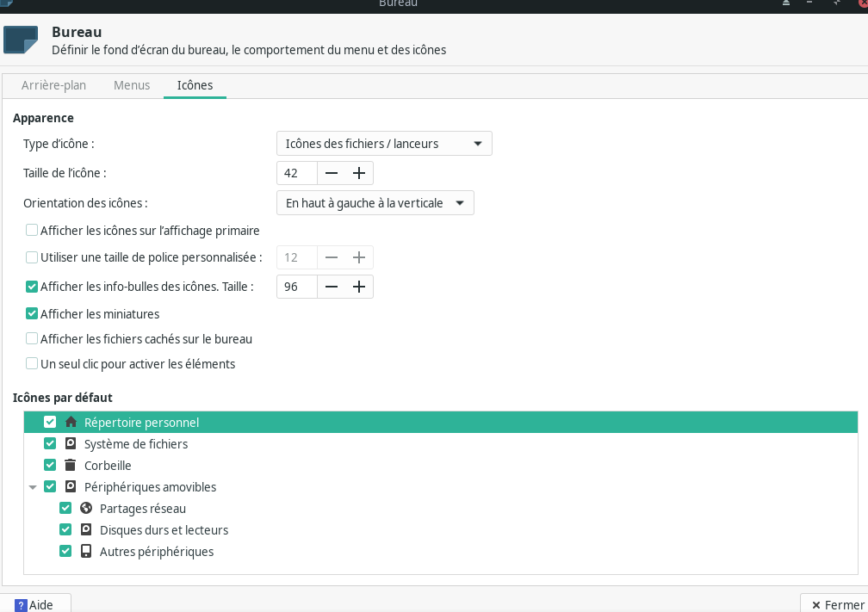Viewport: 868px width, 612px height.
Task: Select the Périphériques amovibles row
Action: tap(441, 487)
